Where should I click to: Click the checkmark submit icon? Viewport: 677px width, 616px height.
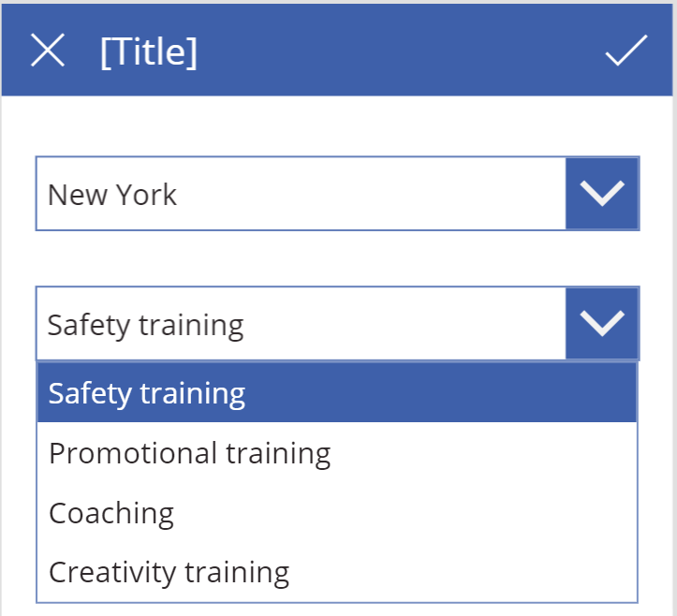click(x=626, y=50)
